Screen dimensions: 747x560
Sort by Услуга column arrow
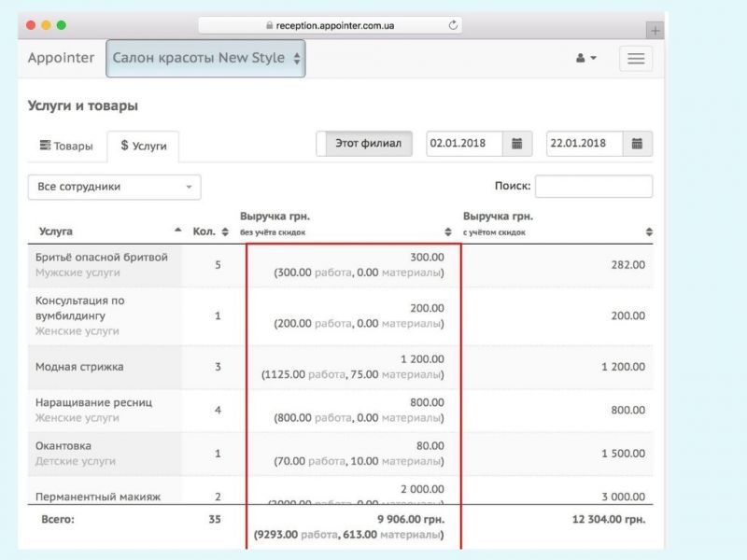178,231
